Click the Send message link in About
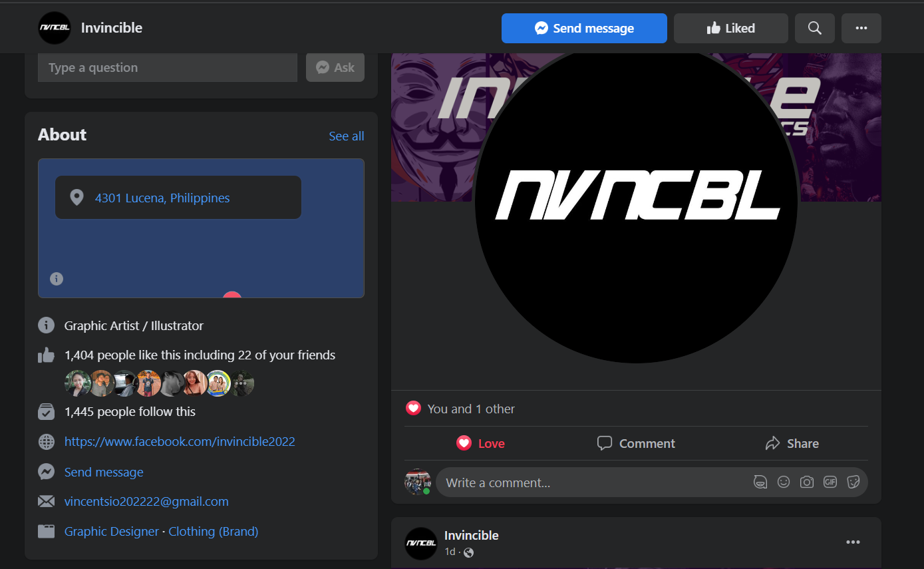 pyautogui.click(x=104, y=472)
